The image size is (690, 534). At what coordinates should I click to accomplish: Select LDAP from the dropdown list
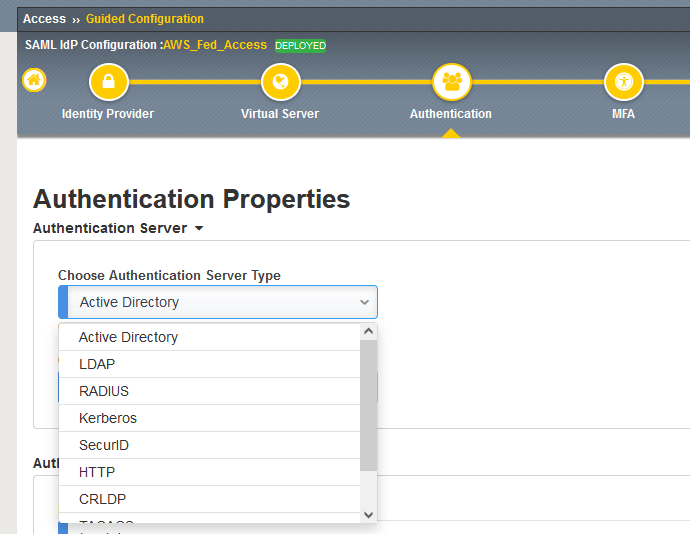tap(97, 364)
